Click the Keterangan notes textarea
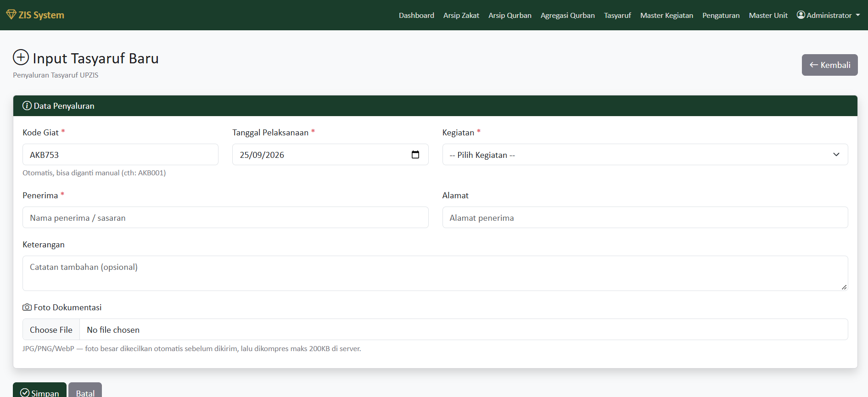Screen dimensions: 868x397 [x=435, y=273]
